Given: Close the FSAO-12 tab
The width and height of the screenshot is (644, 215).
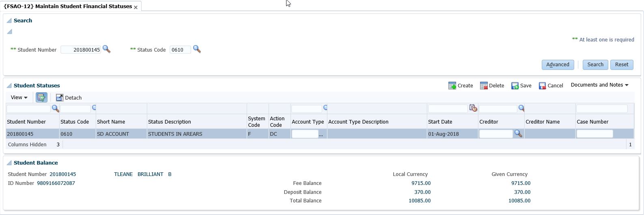Looking at the screenshot, I should pos(136,7).
